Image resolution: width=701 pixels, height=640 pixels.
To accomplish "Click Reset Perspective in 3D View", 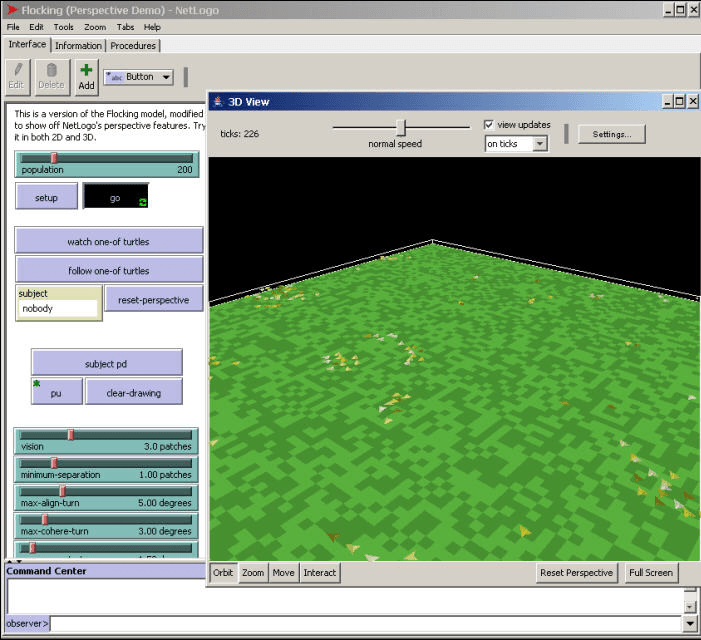I will click(576, 573).
